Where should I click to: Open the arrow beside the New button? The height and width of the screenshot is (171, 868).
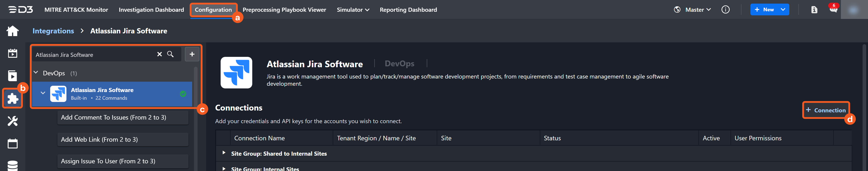click(783, 10)
